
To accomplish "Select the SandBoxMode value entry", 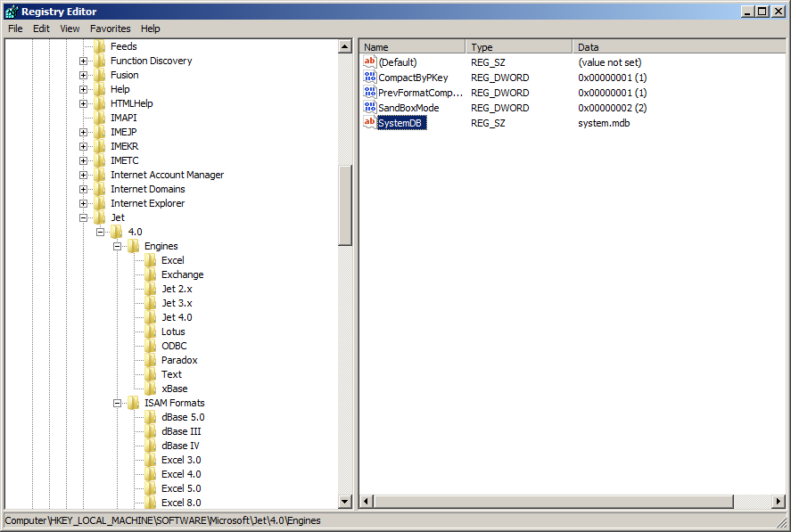I will coord(405,108).
